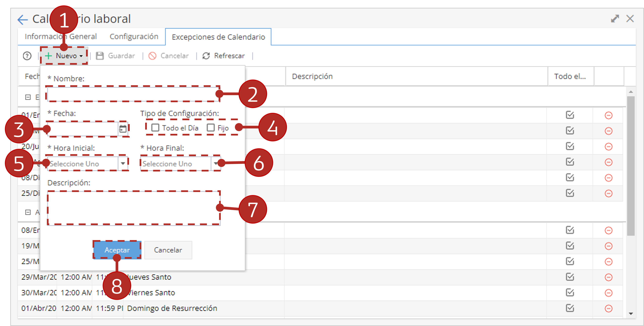Toggle all-day checkbox for Jueves Santo row
Screen dimensions: 644x326
570,277
